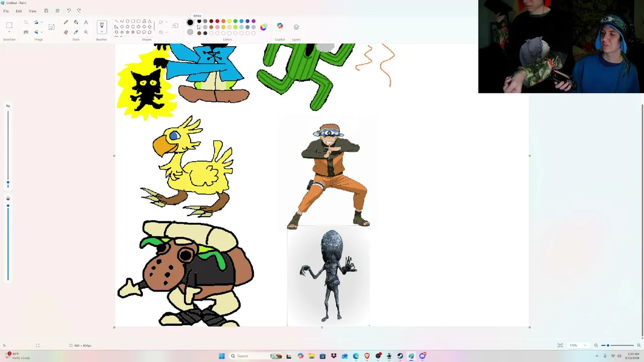
Task: Click the Windows Start button
Action: [221, 356]
